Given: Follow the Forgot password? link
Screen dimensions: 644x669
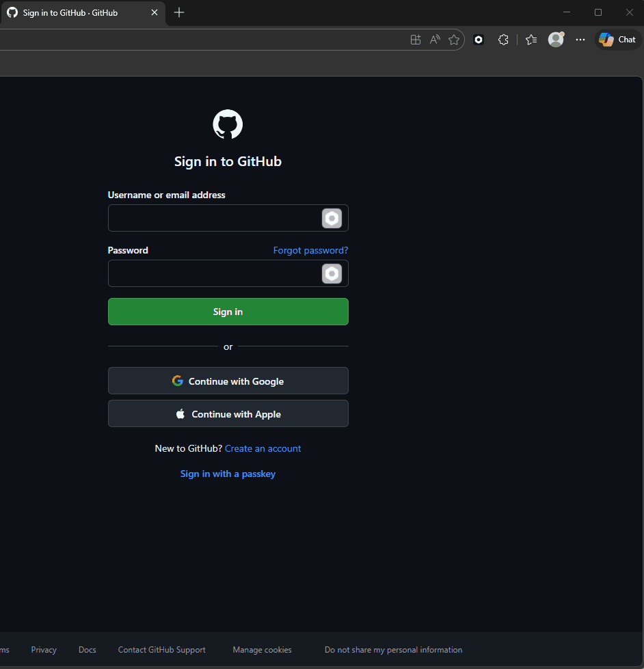Looking at the screenshot, I should (310, 251).
